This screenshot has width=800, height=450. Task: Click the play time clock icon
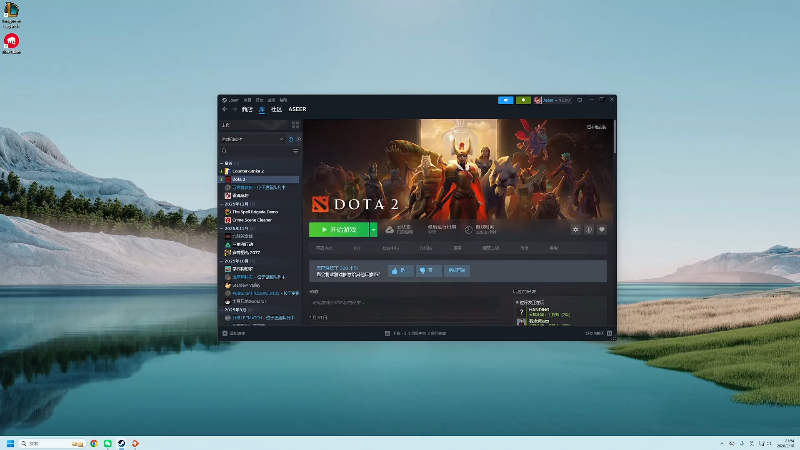(x=468, y=230)
